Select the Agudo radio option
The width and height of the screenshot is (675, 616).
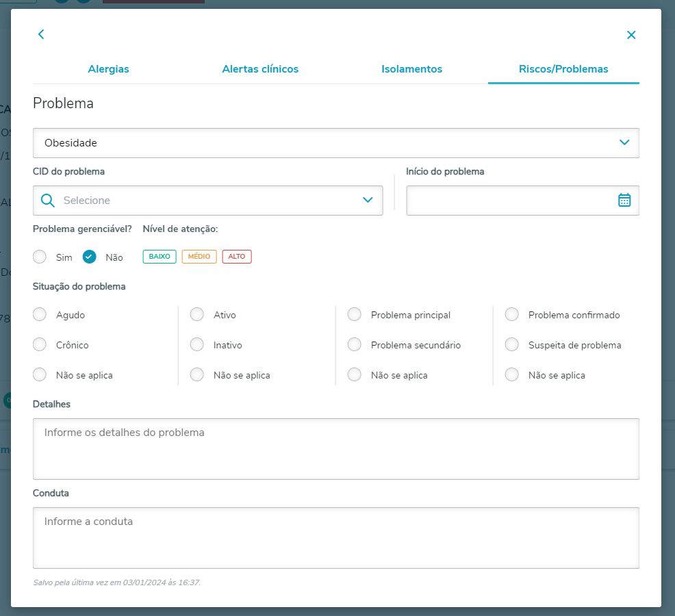click(x=40, y=315)
